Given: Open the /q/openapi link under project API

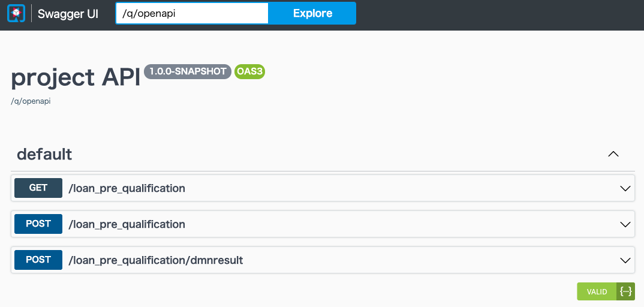Looking at the screenshot, I should [31, 101].
